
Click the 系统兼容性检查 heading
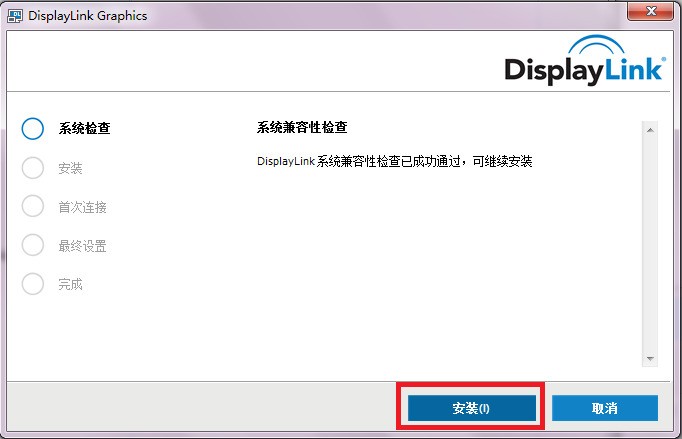pyautogui.click(x=302, y=127)
